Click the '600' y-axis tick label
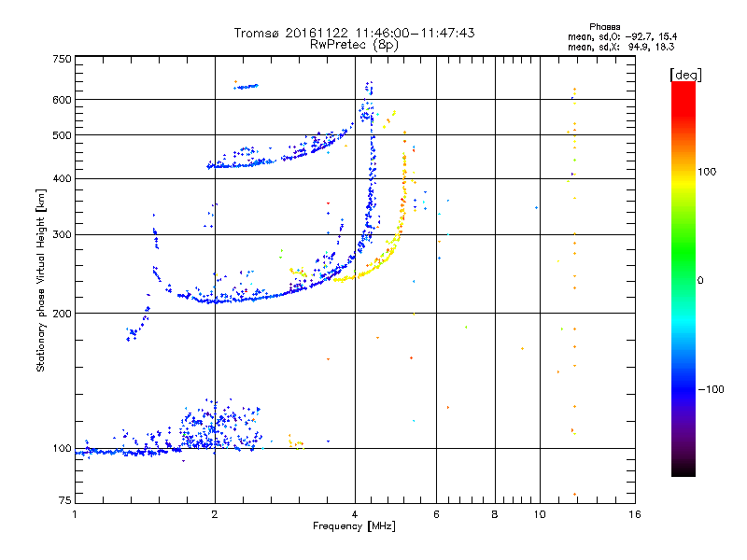This screenshot has width=747, height=560. tap(62, 100)
